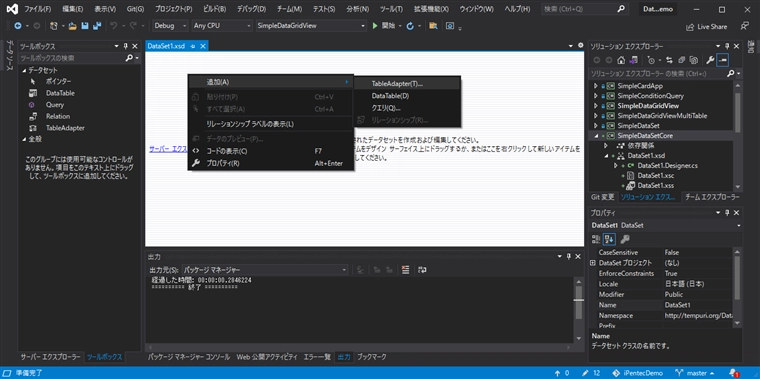Click the property pages wrench icon in Properties
760x379 pixels.
tap(625, 238)
